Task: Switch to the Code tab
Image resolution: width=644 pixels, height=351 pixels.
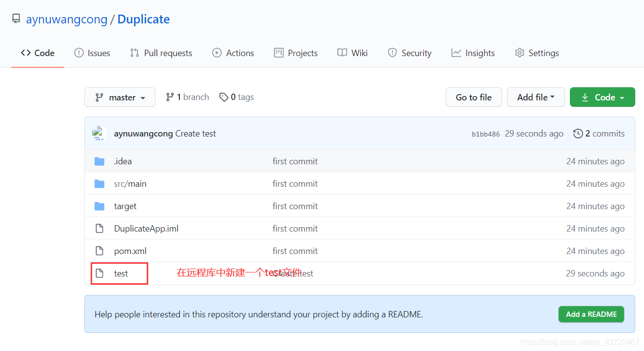Action: click(x=38, y=53)
